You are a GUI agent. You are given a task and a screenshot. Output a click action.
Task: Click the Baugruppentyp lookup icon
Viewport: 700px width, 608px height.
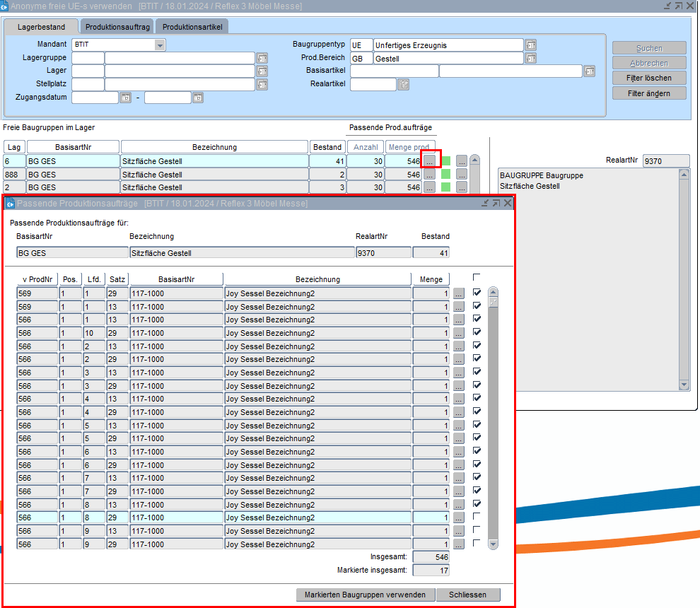(x=530, y=45)
